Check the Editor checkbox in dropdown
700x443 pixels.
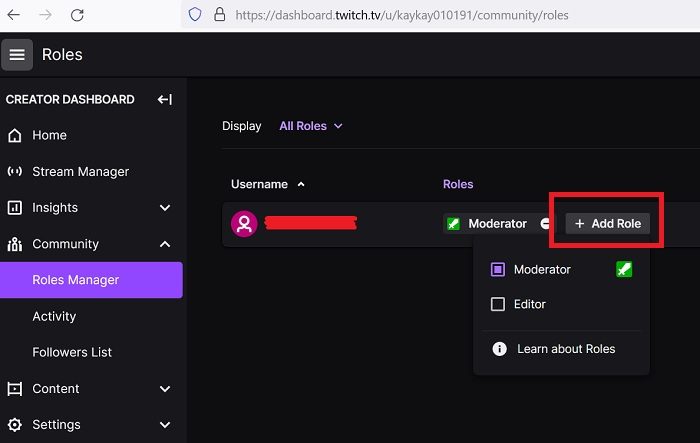498,304
